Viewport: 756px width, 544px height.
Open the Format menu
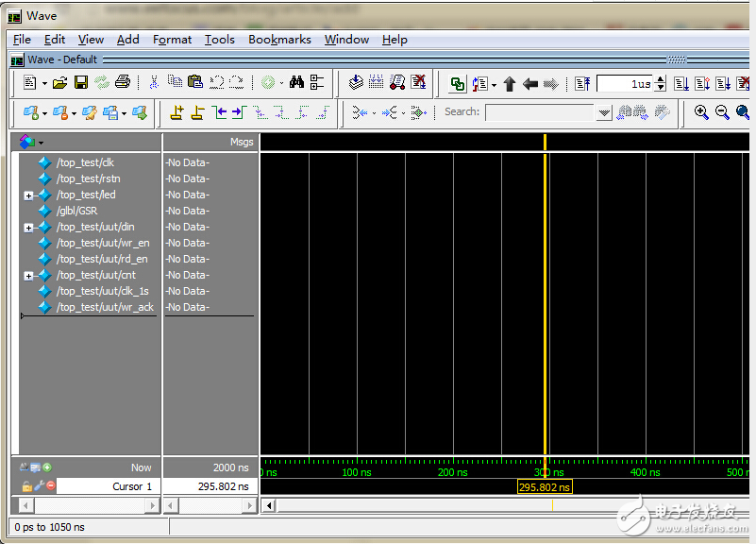tap(172, 39)
